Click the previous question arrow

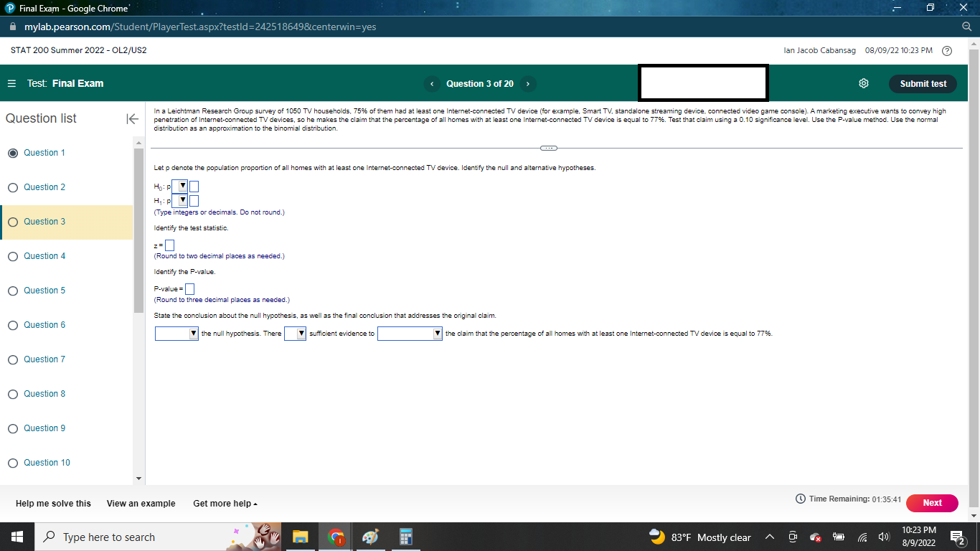tap(432, 83)
